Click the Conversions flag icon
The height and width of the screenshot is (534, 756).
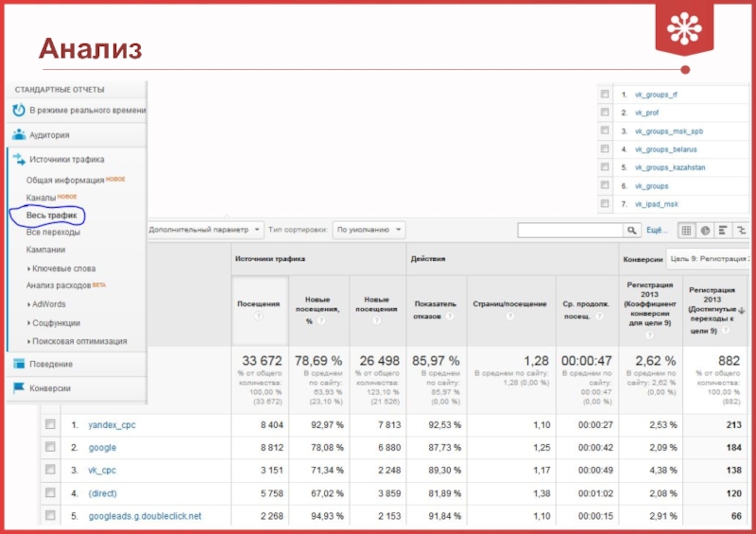(x=18, y=388)
